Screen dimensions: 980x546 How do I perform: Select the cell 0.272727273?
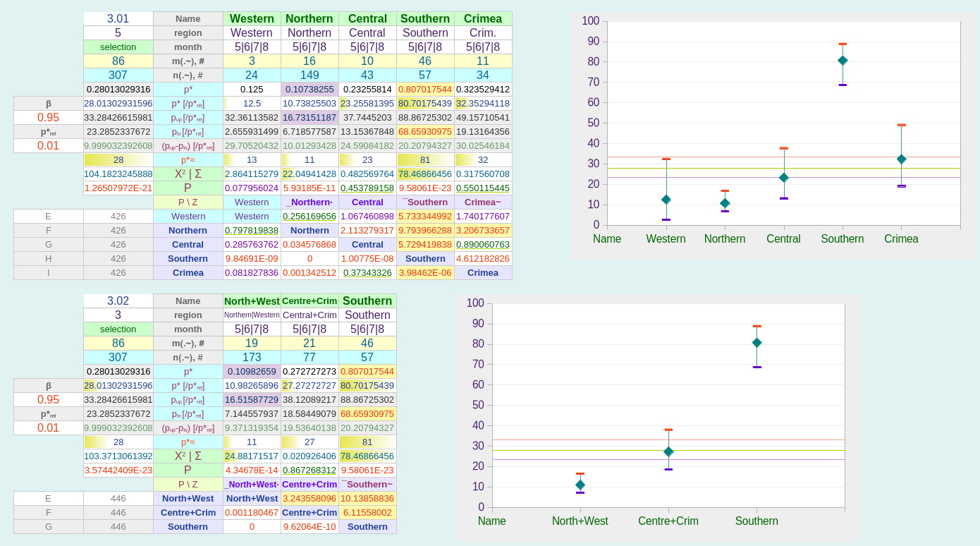pos(310,372)
